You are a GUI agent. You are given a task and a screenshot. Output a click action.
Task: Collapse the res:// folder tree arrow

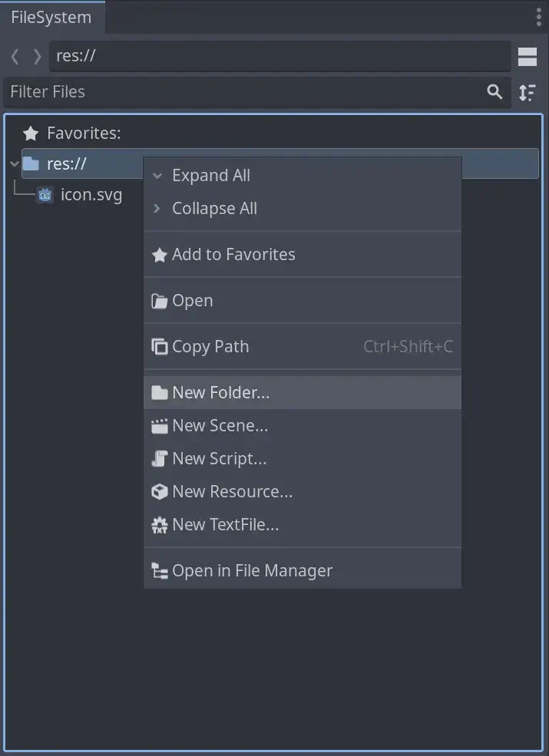(15, 164)
